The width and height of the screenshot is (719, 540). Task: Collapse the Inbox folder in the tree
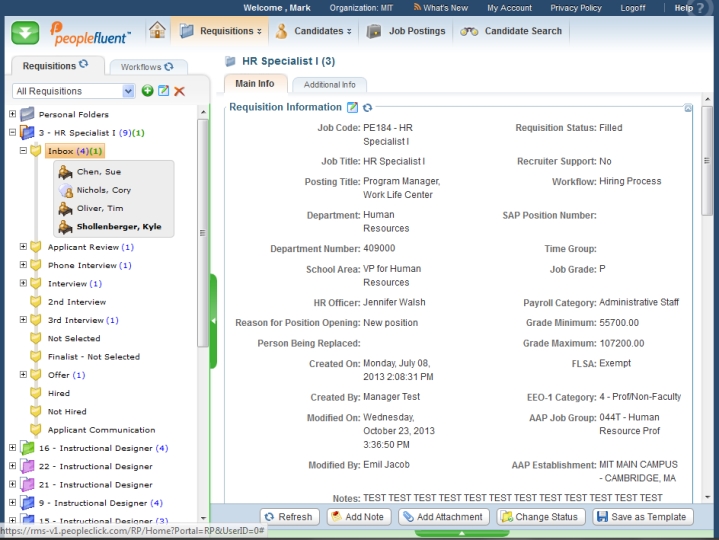pyautogui.click(x=24, y=151)
